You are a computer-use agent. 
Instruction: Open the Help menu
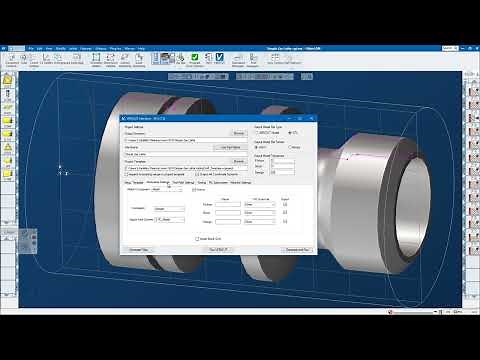(141, 48)
